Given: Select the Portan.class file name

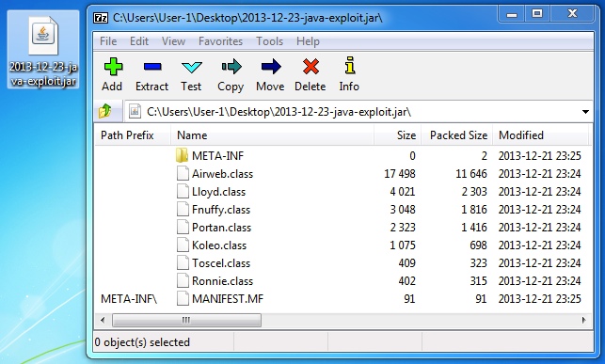Looking at the screenshot, I should [x=221, y=228].
